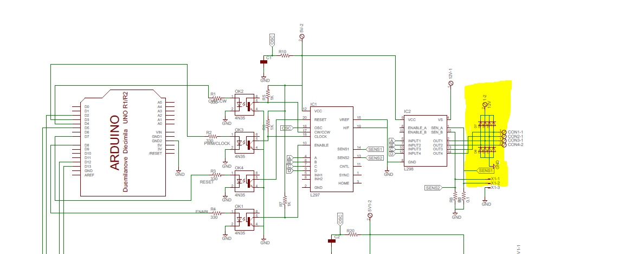Viewport: 644px width, 254px height.
Task: Select the OK4 optocoupler symbol
Action: point(244,181)
